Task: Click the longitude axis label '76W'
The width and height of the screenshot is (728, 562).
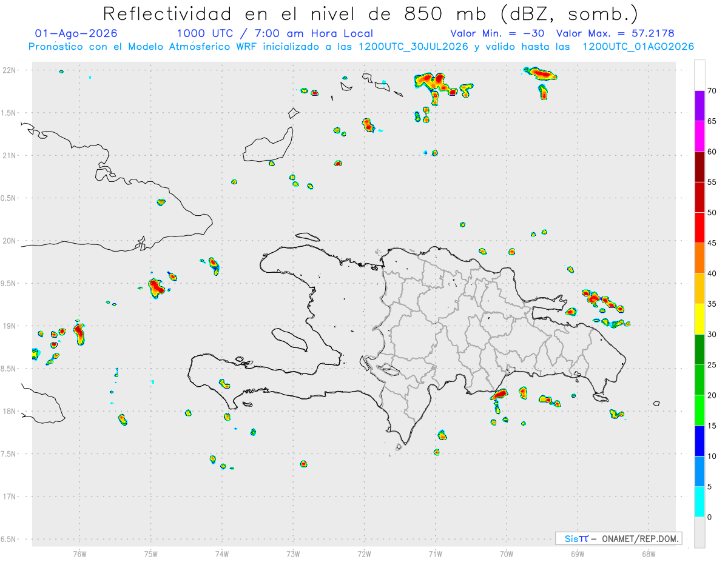Action: pyautogui.click(x=79, y=554)
